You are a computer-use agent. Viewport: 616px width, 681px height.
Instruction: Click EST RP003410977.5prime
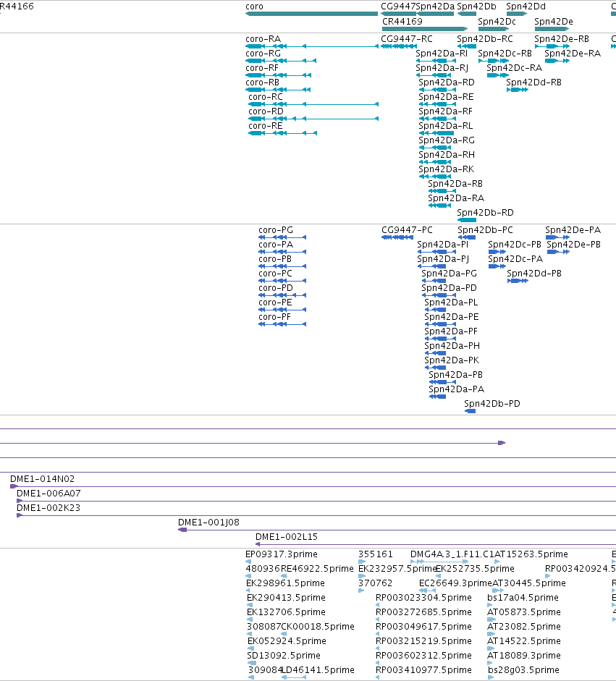coord(423,669)
